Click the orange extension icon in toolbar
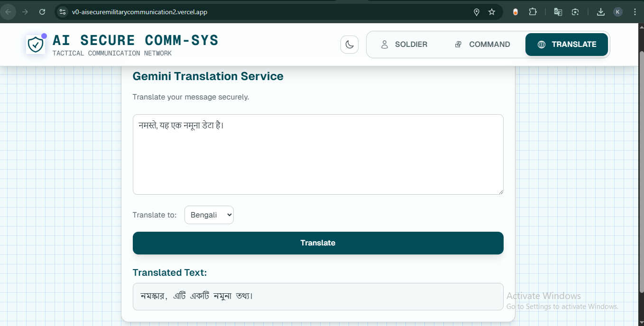The image size is (644, 326). pos(515,12)
